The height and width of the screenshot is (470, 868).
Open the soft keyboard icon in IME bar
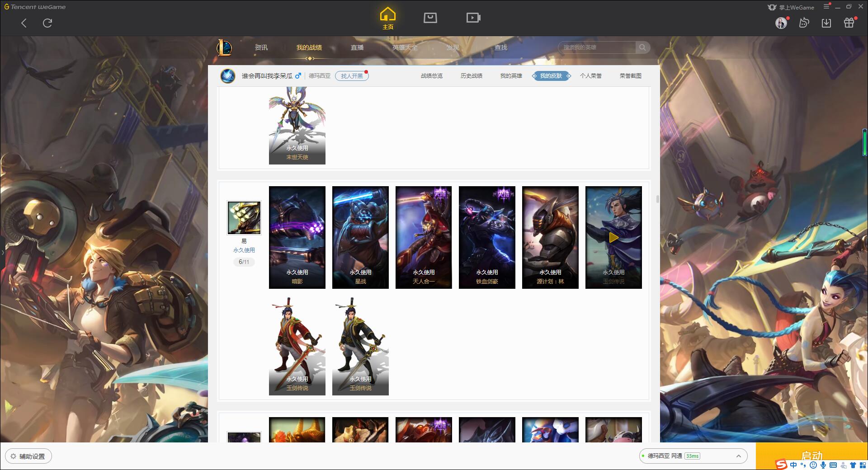(x=833, y=465)
